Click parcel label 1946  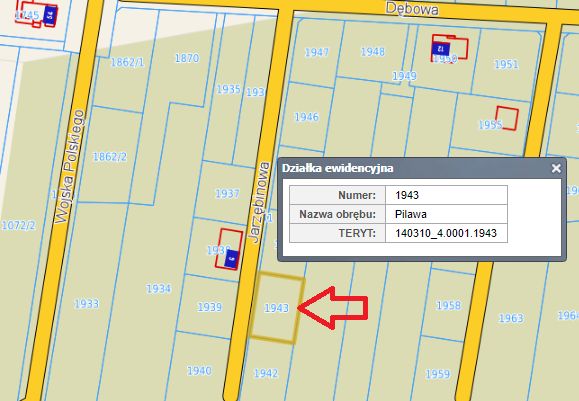[x=306, y=117]
